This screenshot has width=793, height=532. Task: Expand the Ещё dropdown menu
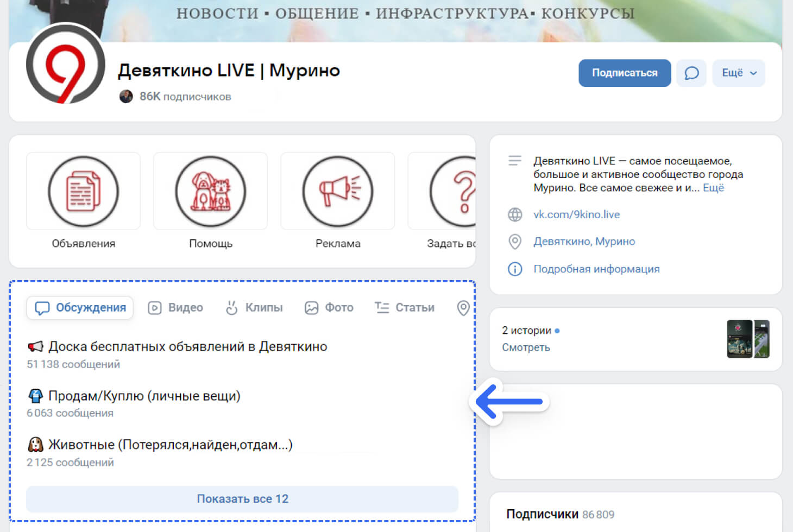[x=739, y=73]
